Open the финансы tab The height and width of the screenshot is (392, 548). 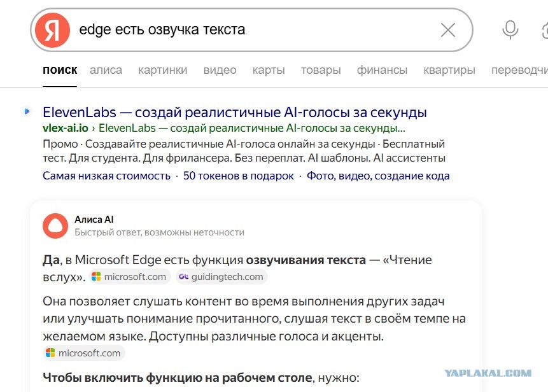[x=382, y=70]
